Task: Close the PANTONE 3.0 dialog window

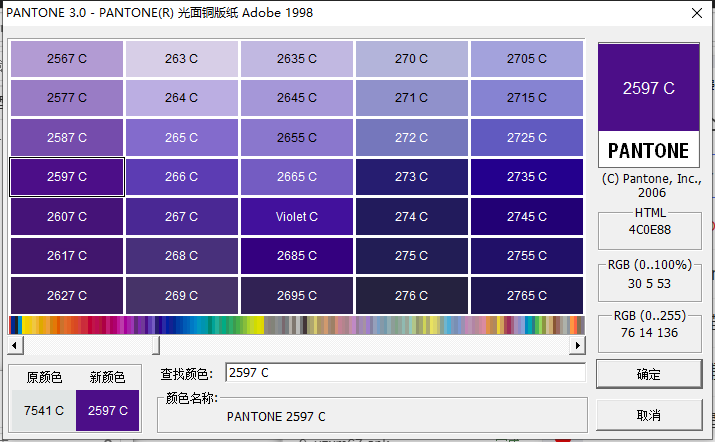Action: [x=695, y=14]
